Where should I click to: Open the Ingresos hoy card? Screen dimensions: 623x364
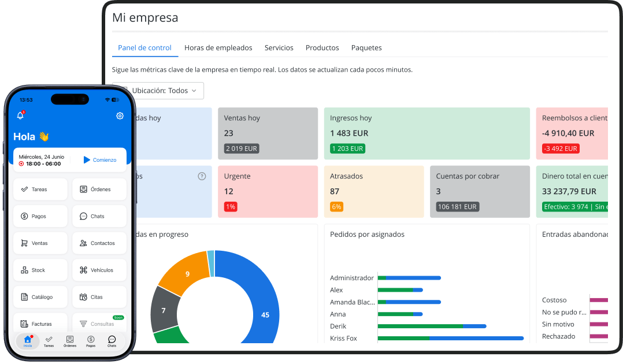pos(427,133)
